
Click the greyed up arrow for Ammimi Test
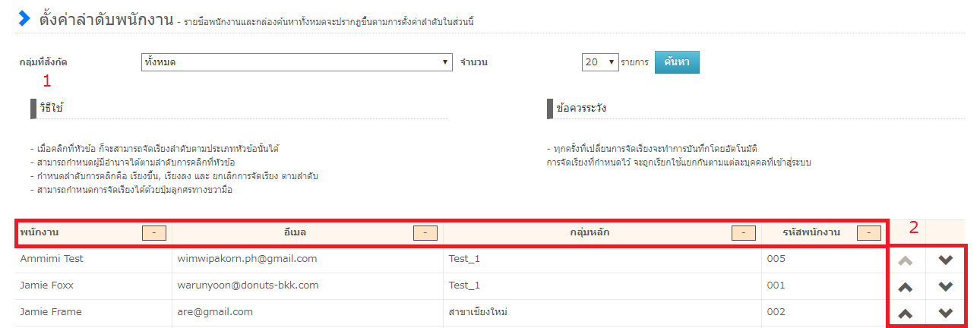pyautogui.click(x=905, y=260)
